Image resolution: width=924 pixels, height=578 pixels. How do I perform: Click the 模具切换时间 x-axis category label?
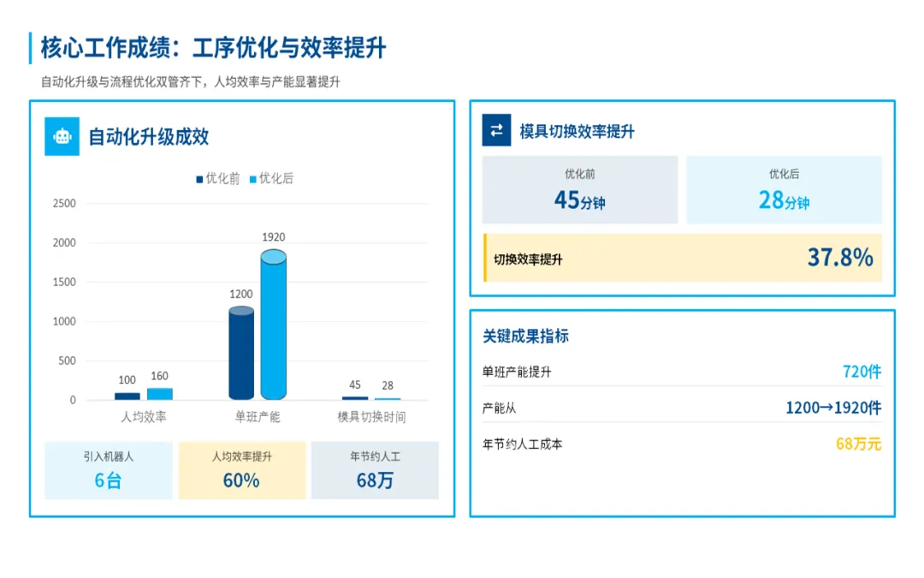[x=371, y=417]
